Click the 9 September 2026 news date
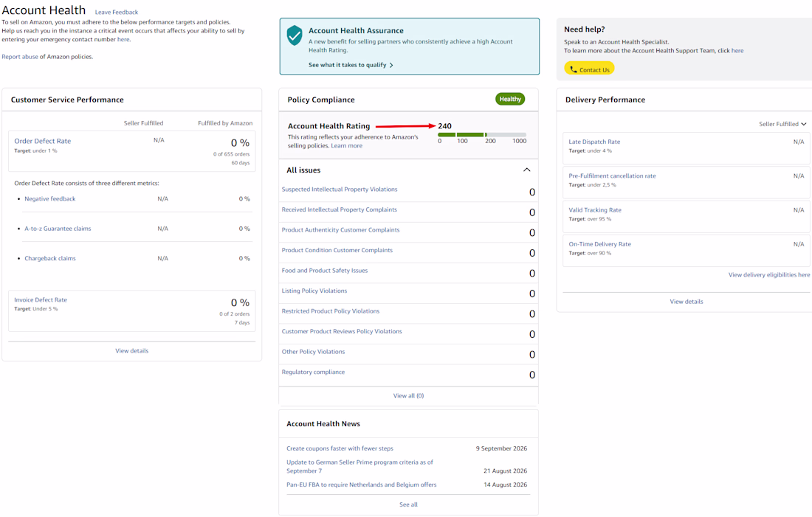 click(x=501, y=448)
